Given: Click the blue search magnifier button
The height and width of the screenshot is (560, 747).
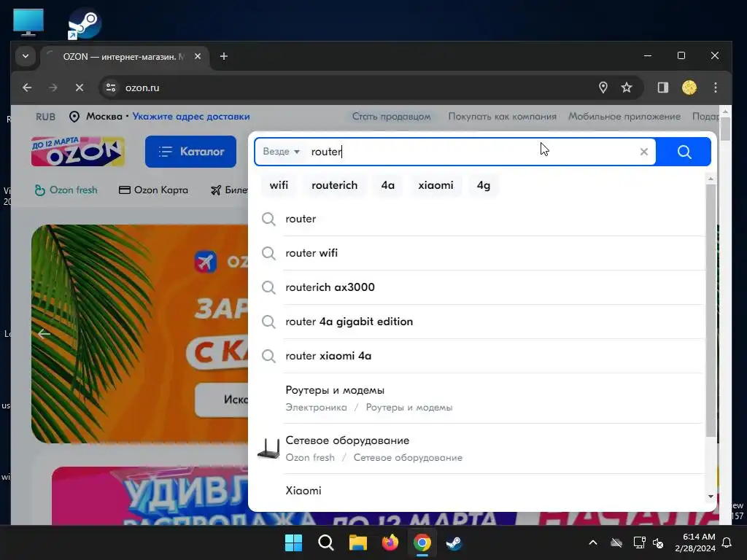Looking at the screenshot, I should (684, 152).
